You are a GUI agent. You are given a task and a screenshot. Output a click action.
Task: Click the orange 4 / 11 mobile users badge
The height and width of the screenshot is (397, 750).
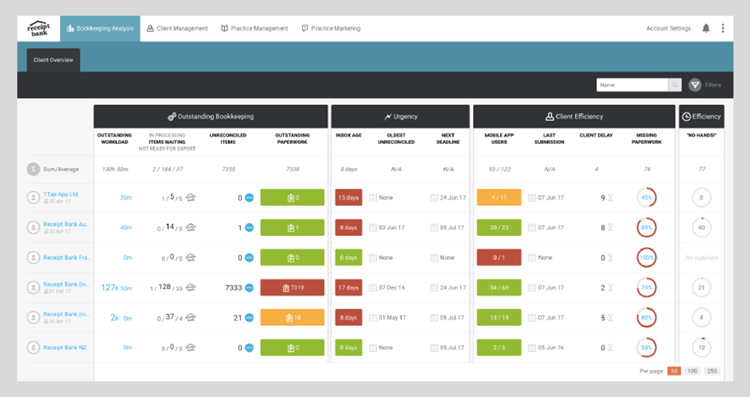tap(499, 198)
